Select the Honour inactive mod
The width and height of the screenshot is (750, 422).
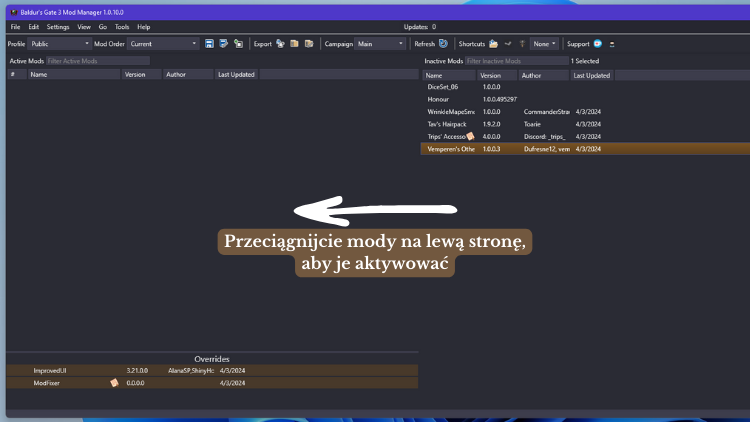[x=585, y=99]
